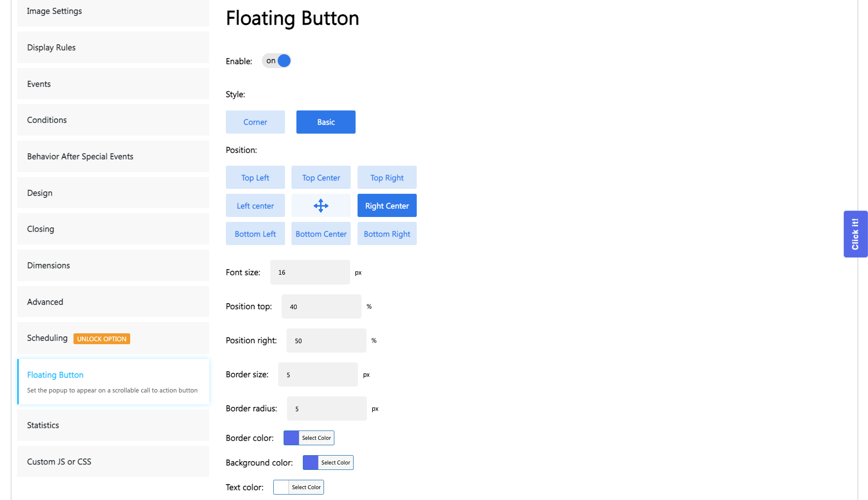Edit the Border radius field
This screenshot has width=868, height=500.
(x=327, y=409)
